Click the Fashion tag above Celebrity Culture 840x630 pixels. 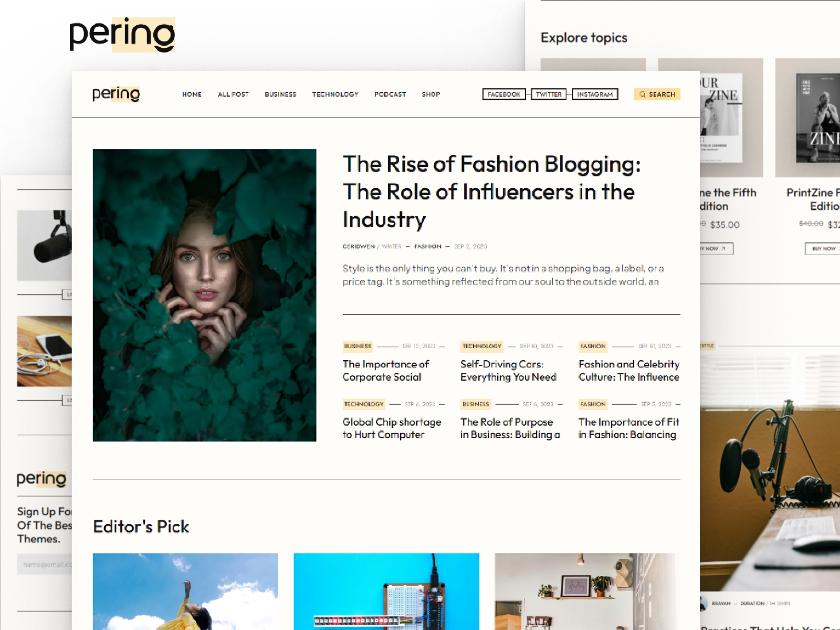pos(593,346)
